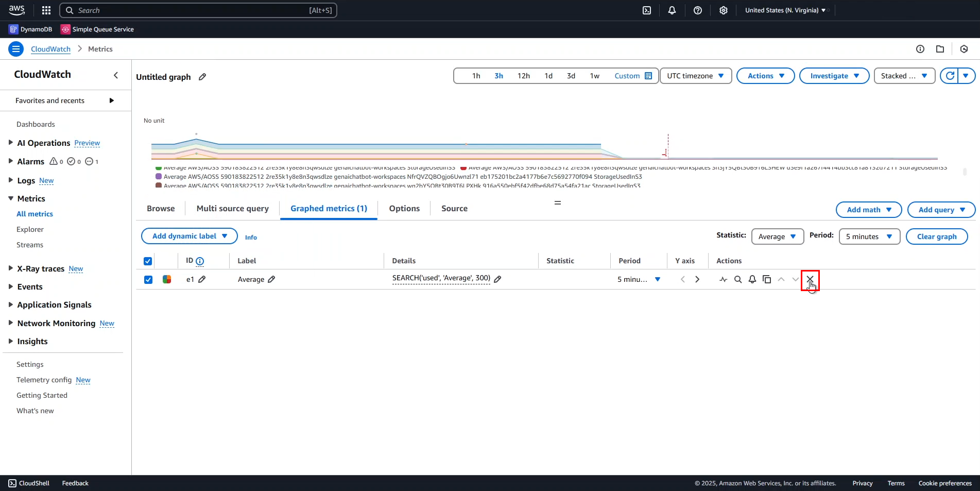This screenshot has height=491, width=980.
Task: Switch to the Browse tab
Action: [161, 209]
